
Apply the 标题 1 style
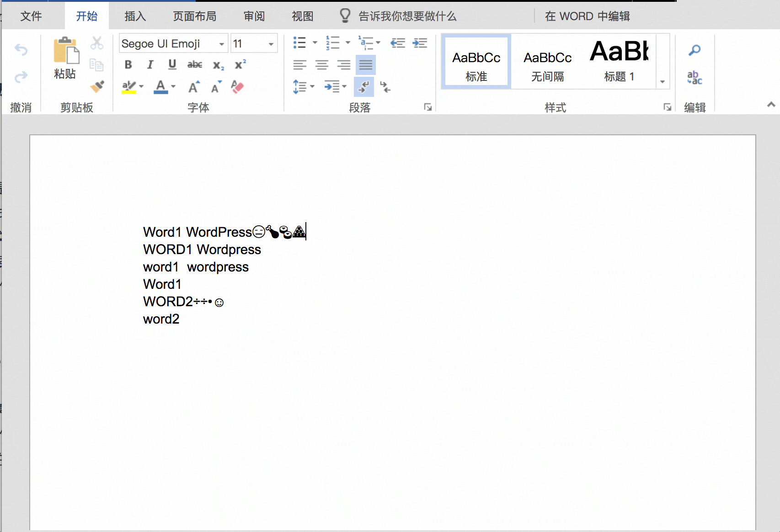pyautogui.click(x=620, y=62)
